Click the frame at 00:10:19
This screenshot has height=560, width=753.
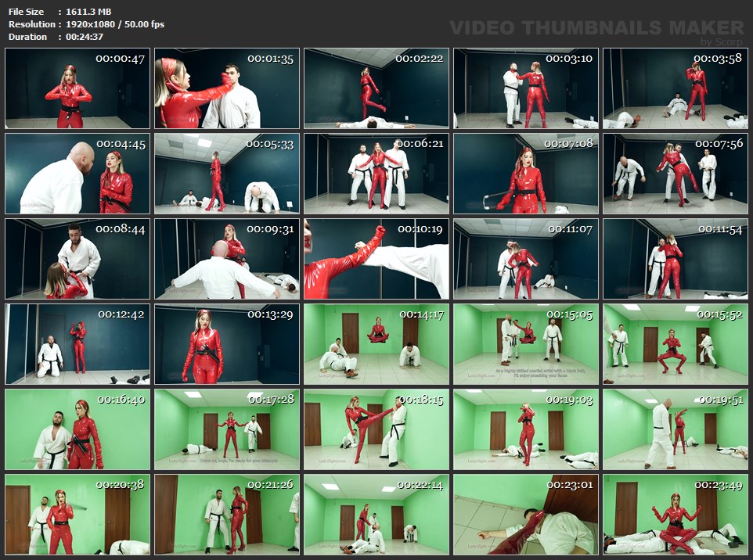tap(376, 259)
